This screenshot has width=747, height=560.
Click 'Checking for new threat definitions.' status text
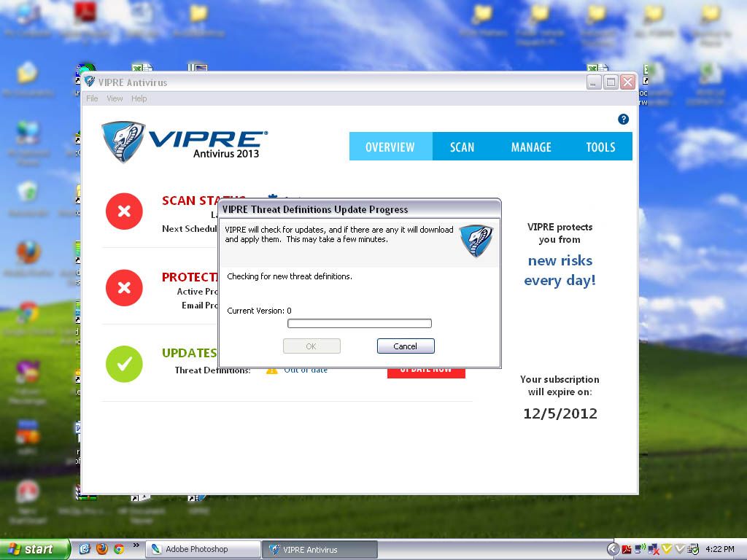click(x=290, y=276)
